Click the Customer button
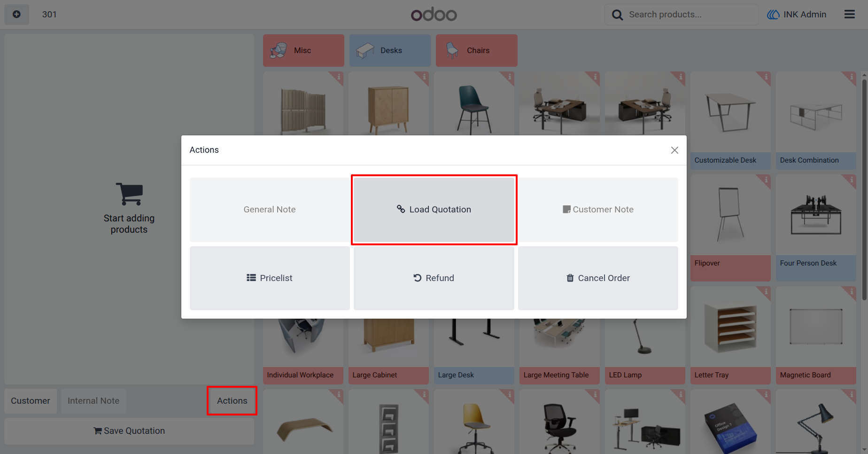Viewport: 868px width, 454px height. click(x=31, y=401)
